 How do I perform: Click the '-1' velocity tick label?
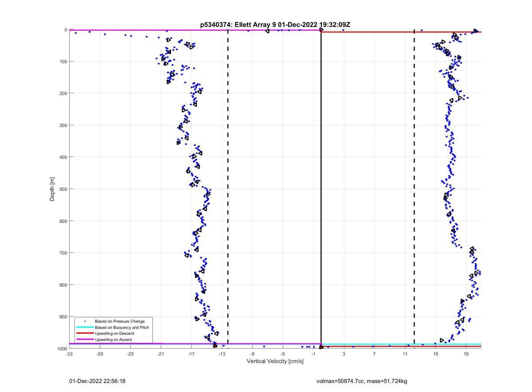point(313,354)
